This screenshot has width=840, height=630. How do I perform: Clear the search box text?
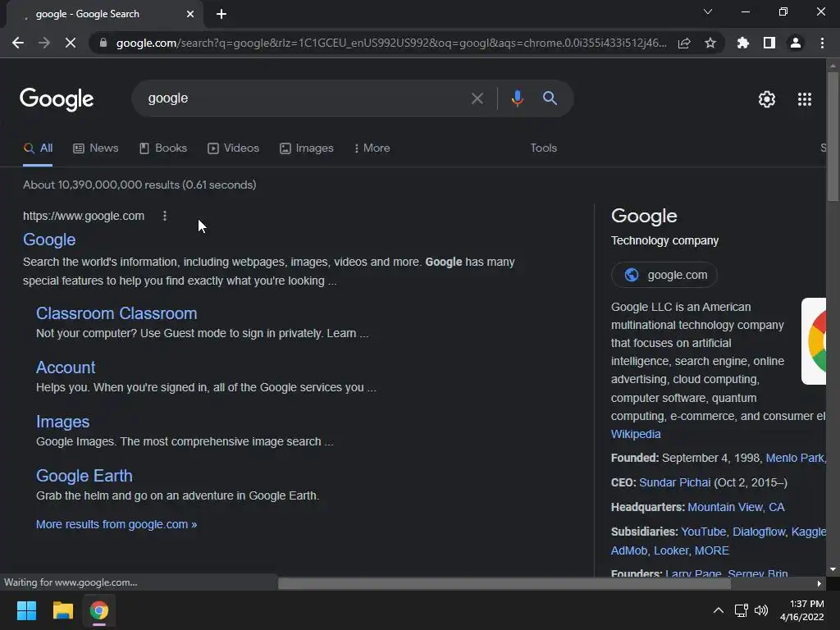pos(477,98)
